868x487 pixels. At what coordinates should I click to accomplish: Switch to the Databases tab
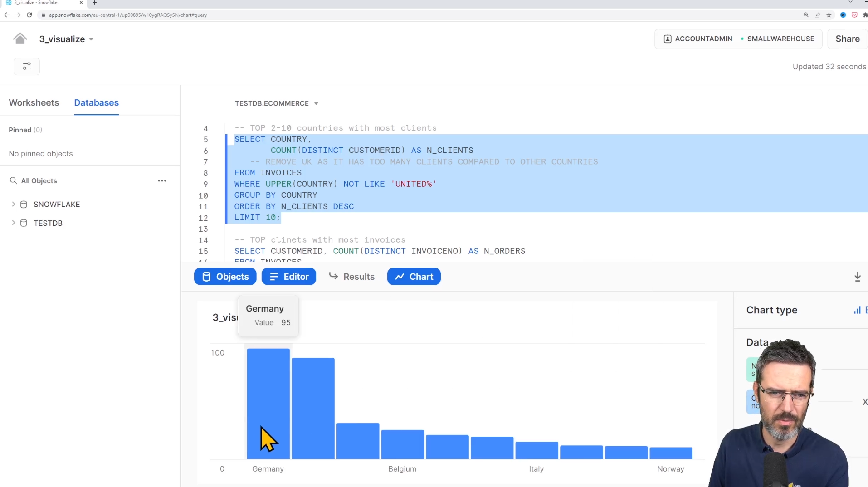[97, 102]
